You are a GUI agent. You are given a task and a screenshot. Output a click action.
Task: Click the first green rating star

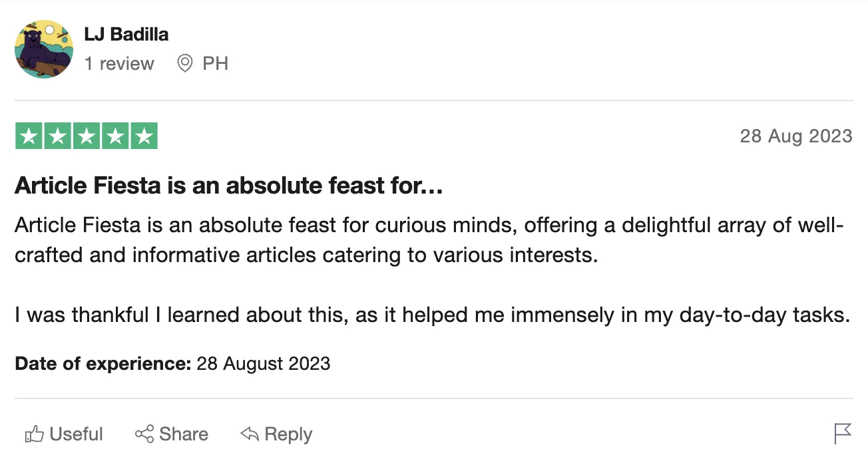pos(29,136)
